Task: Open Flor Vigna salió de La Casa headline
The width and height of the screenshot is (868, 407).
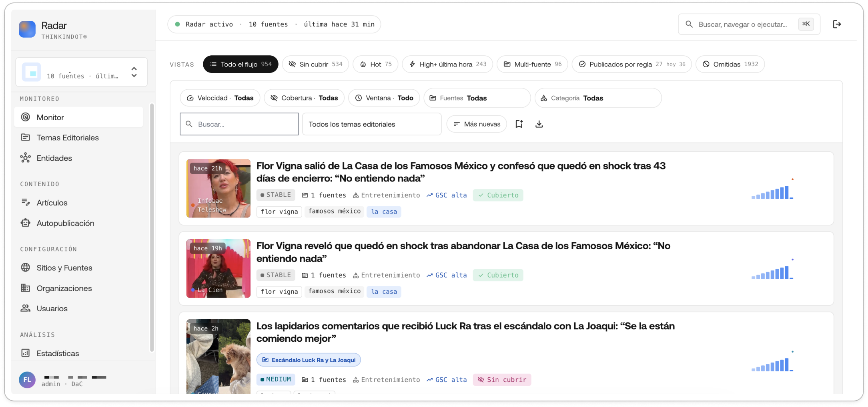Action: click(461, 172)
